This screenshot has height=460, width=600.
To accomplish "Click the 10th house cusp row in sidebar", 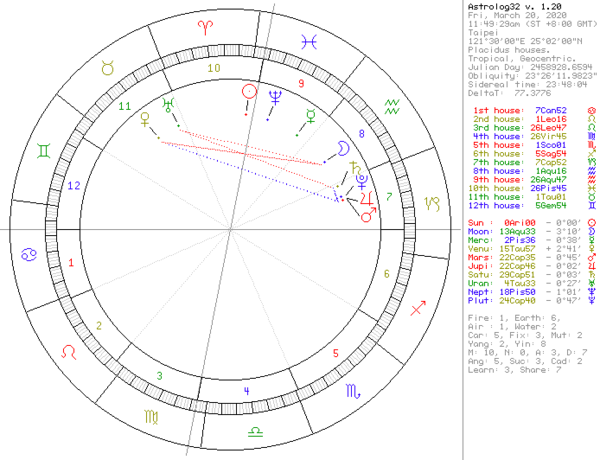I will [x=527, y=186].
